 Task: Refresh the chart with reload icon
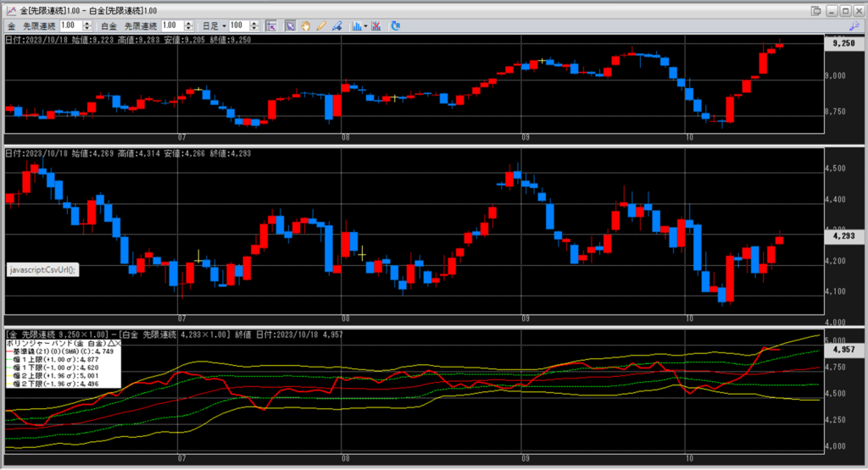pos(395,25)
